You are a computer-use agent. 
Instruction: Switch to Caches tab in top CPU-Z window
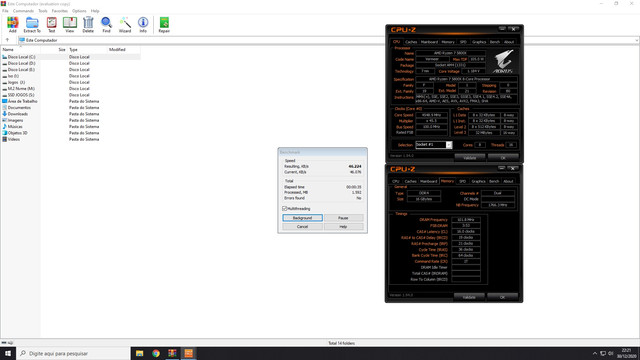coord(411,42)
